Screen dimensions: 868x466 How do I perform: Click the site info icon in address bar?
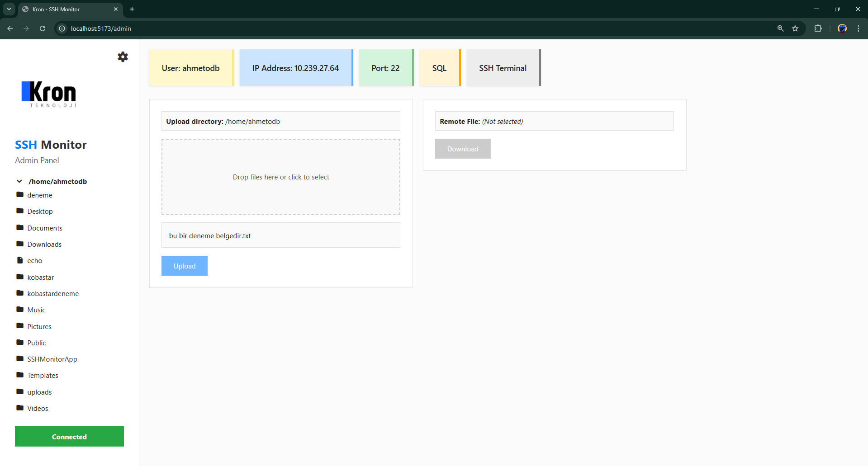[62, 28]
